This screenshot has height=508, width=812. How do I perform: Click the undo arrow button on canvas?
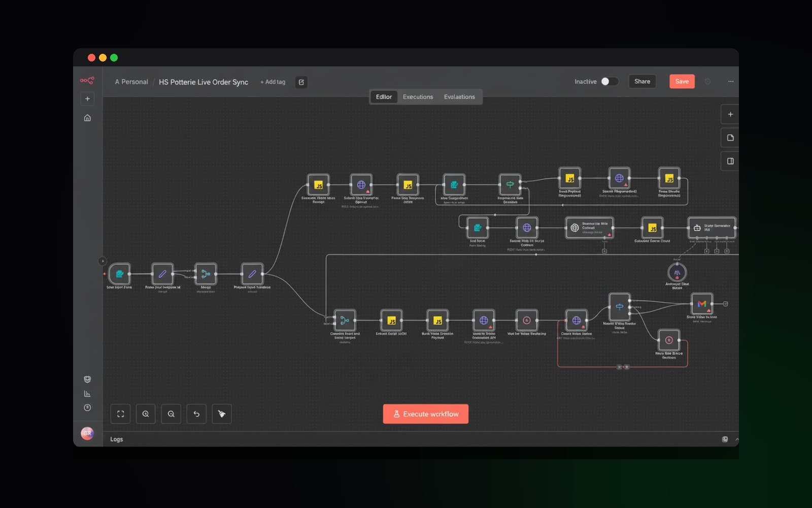point(196,414)
